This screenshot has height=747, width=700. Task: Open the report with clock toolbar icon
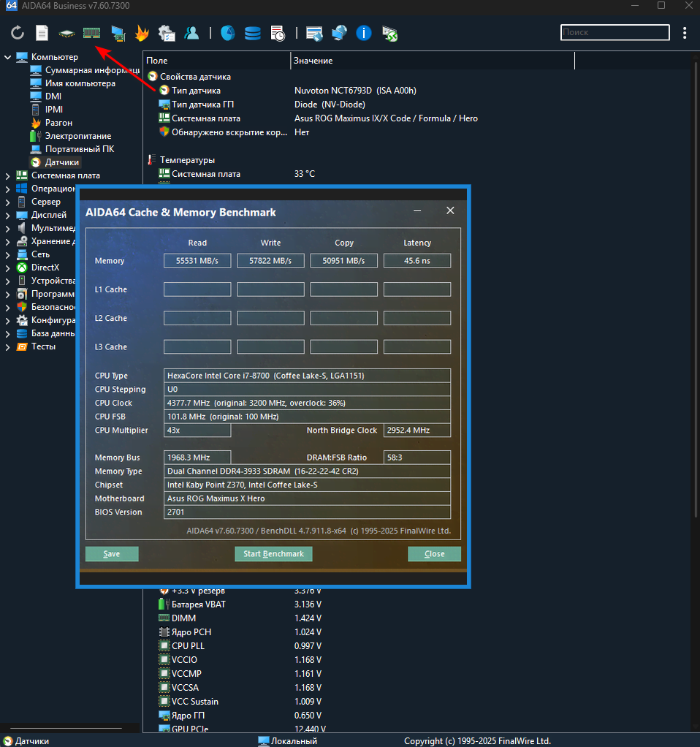[x=277, y=33]
